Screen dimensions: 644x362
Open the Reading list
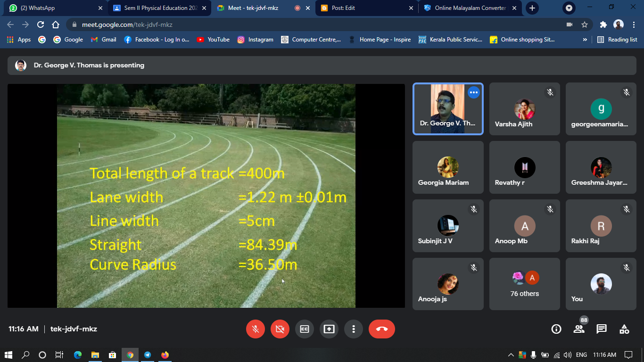tap(617, 40)
